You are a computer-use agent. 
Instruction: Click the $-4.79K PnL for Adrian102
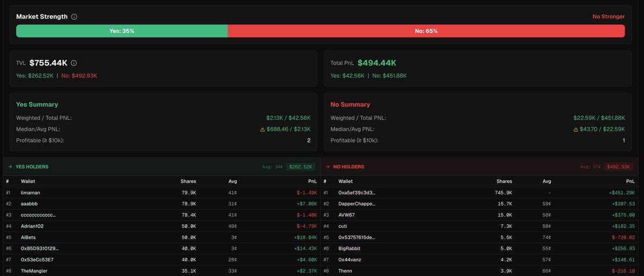(x=307, y=226)
